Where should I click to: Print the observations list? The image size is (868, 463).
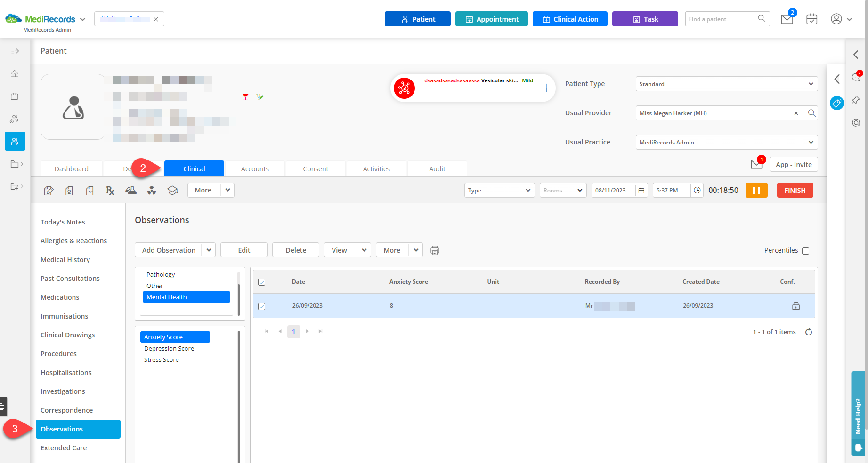[x=434, y=250]
